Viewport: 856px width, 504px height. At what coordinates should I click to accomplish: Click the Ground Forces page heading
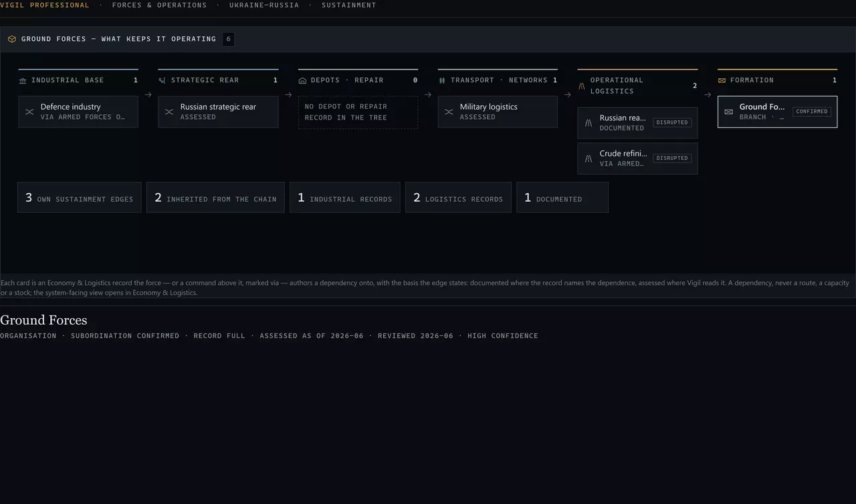coord(43,320)
